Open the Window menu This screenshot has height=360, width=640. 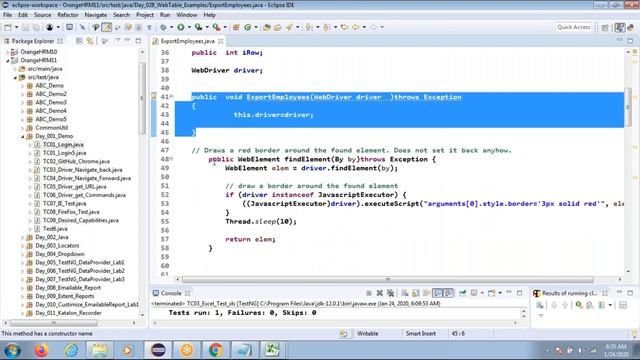point(187,15)
